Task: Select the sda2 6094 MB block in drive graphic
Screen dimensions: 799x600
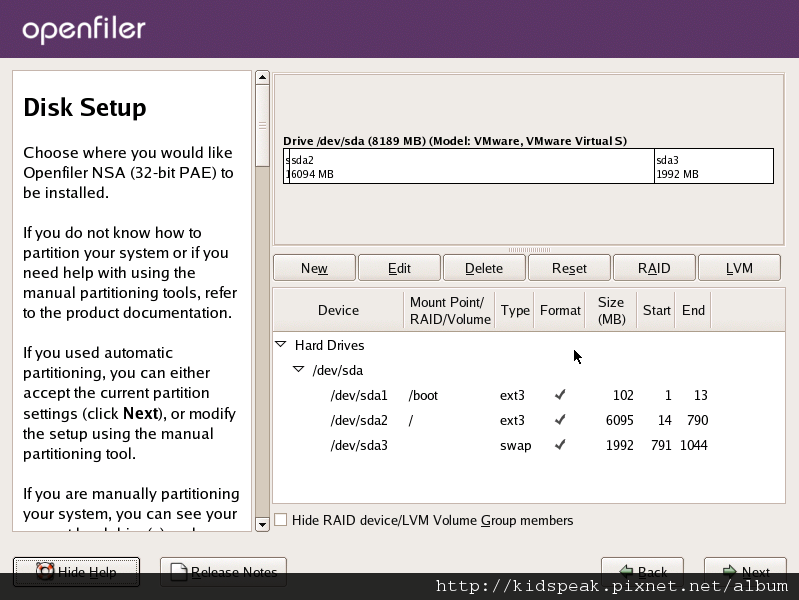Action: (x=472, y=166)
